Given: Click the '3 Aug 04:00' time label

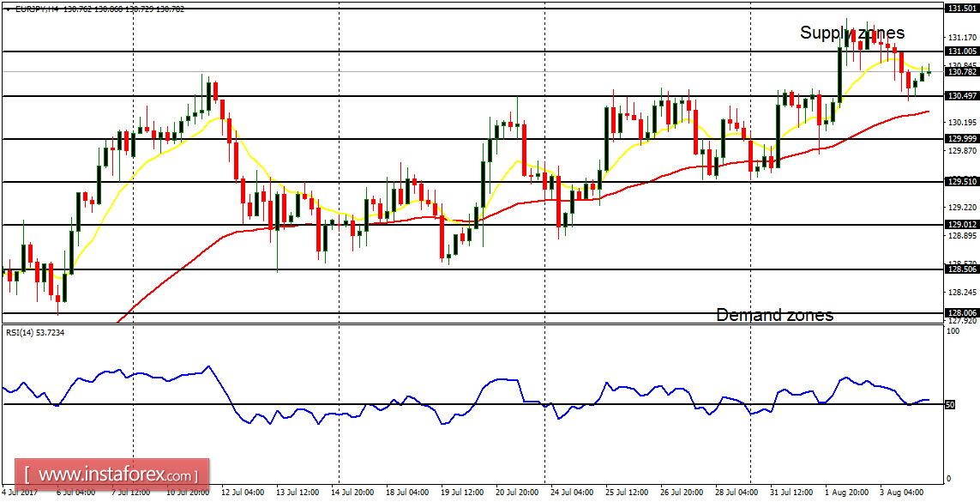Looking at the screenshot, I should coord(899,493).
